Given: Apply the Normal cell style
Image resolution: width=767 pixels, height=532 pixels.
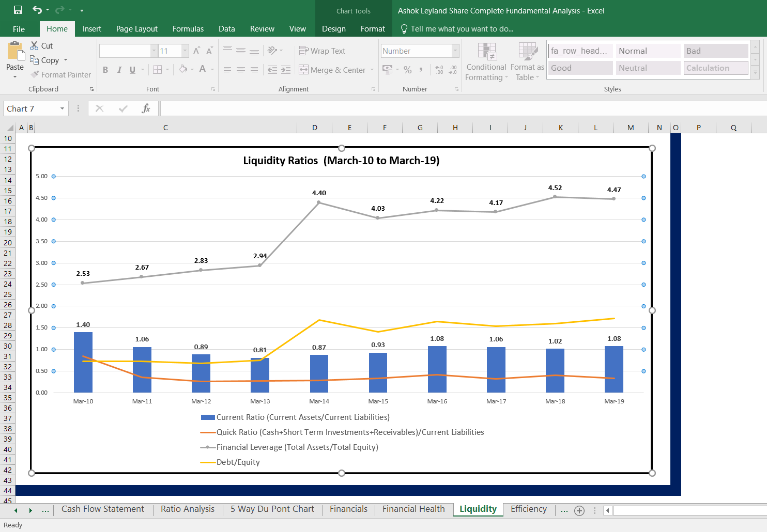Looking at the screenshot, I should [648, 51].
